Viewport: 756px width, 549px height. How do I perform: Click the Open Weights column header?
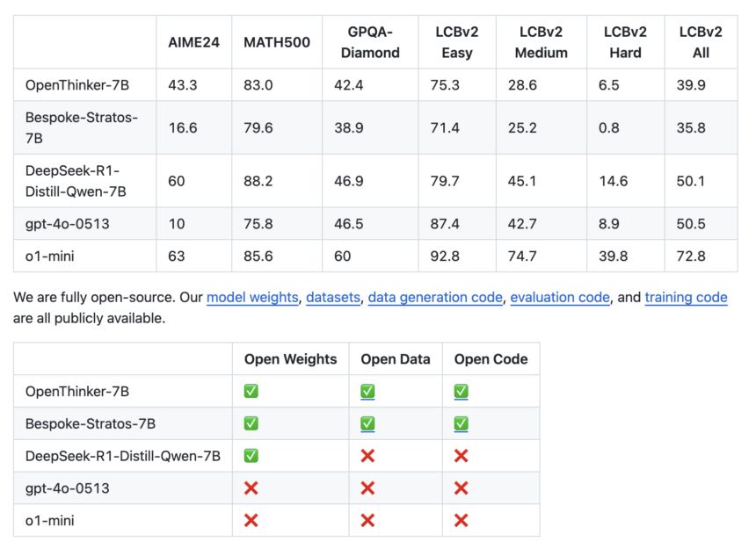pos(290,359)
